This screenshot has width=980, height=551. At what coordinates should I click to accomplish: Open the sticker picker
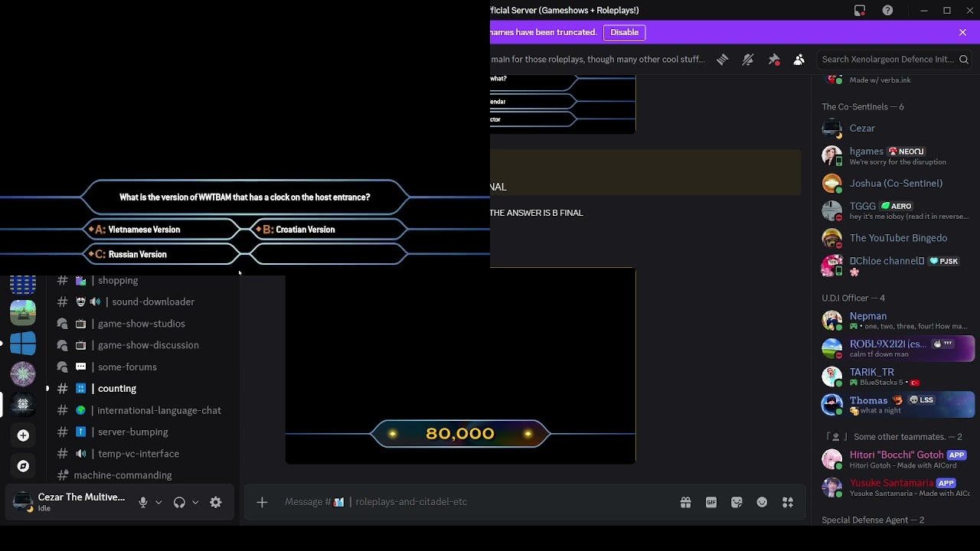point(737,502)
